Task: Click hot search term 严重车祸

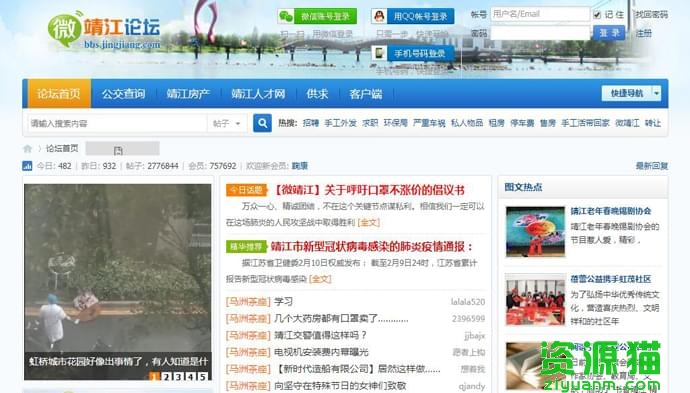Action: (x=429, y=123)
